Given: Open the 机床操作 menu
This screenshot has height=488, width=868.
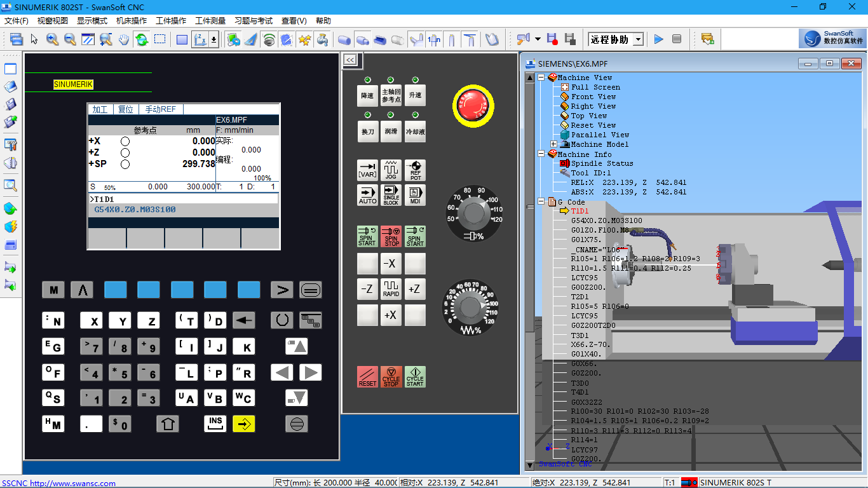Looking at the screenshot, I should click(x=132, y=21).
